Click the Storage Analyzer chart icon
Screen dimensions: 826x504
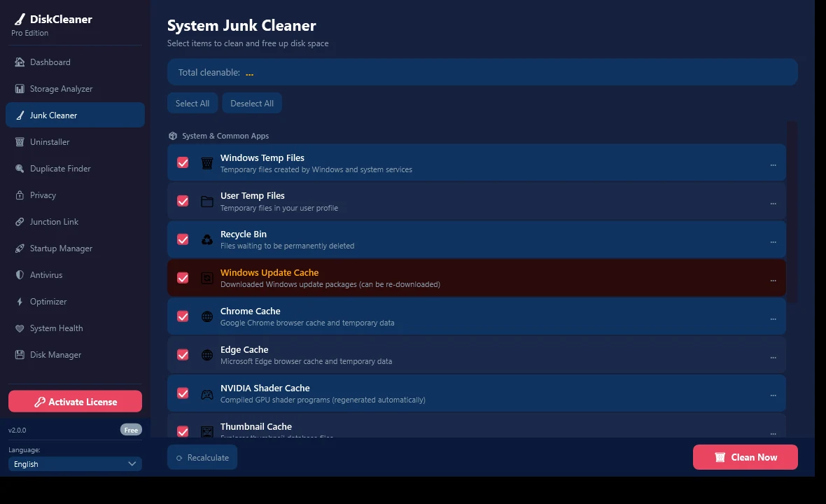(x=20, y=88)
